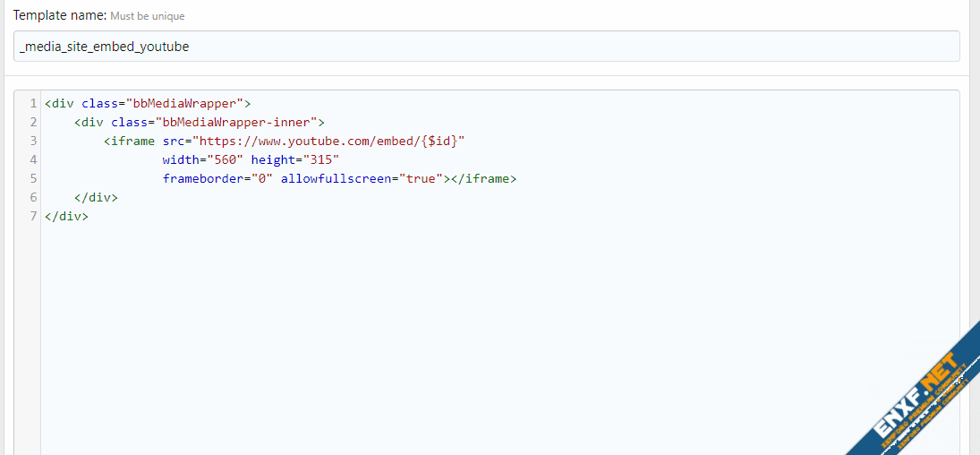Viewport: 980px width, 455px height.
Task: Click line number 3 in the gutter
Action: point(33,141)
